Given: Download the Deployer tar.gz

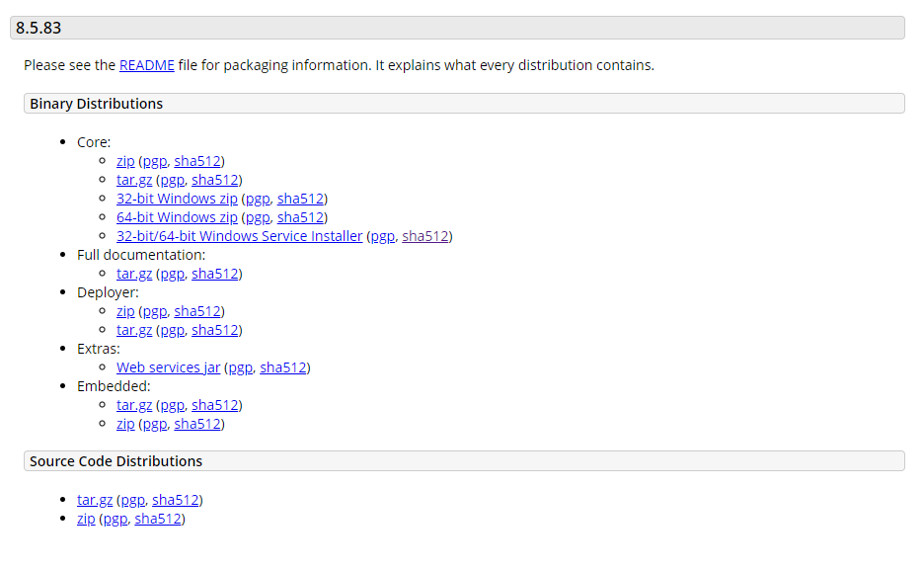Looking at the screenshot, I should [134, 330].
